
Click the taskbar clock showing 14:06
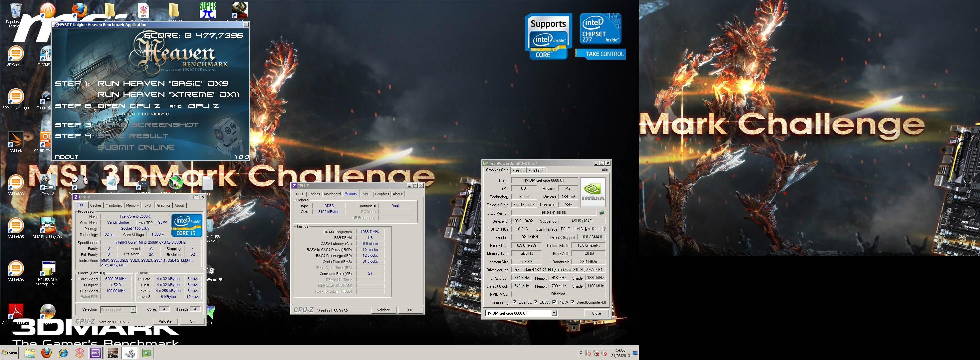[x=620, y=353]
